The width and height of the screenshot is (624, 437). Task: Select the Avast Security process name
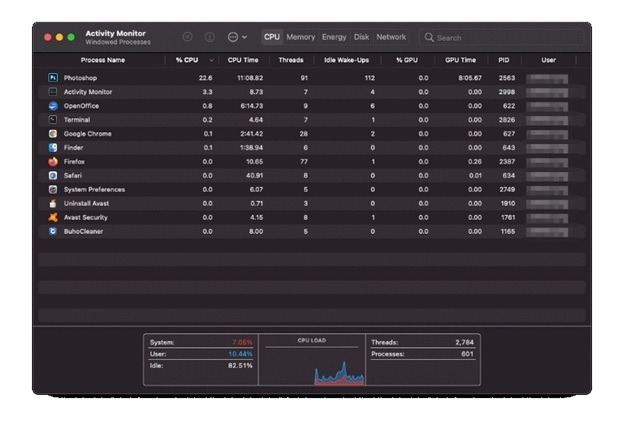click(86, 217)
